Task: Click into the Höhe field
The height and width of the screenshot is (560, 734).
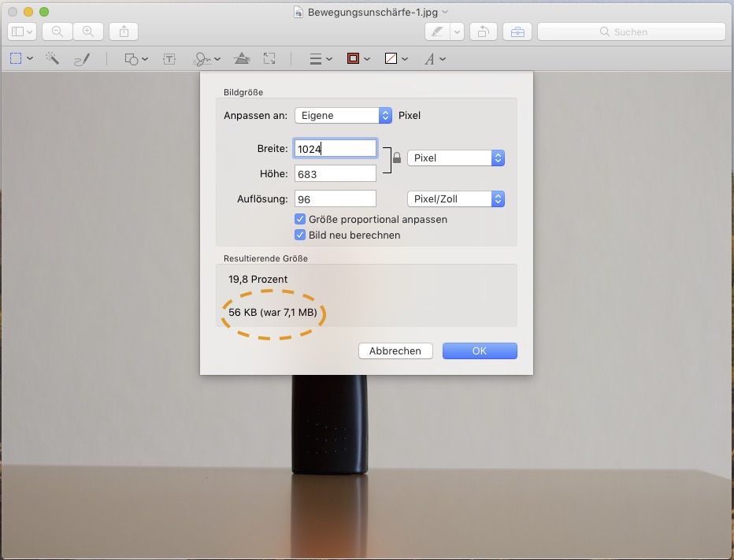Action: pos(335,174)
